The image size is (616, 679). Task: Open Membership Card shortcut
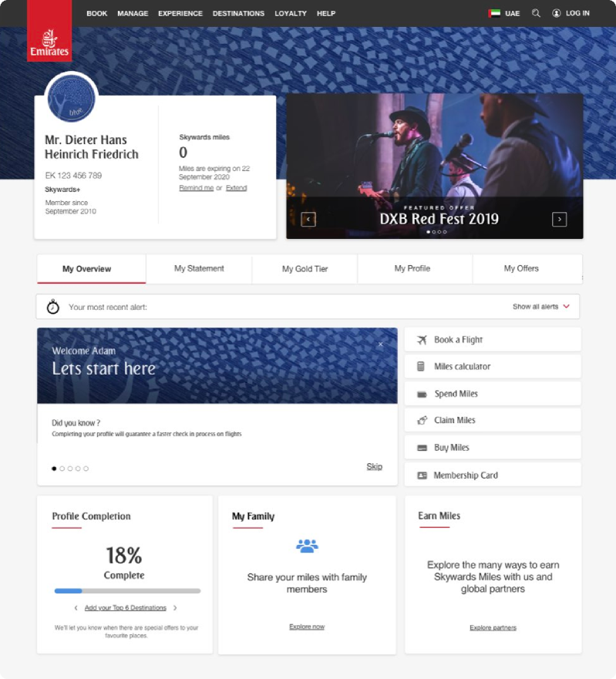tap(493, 475)
